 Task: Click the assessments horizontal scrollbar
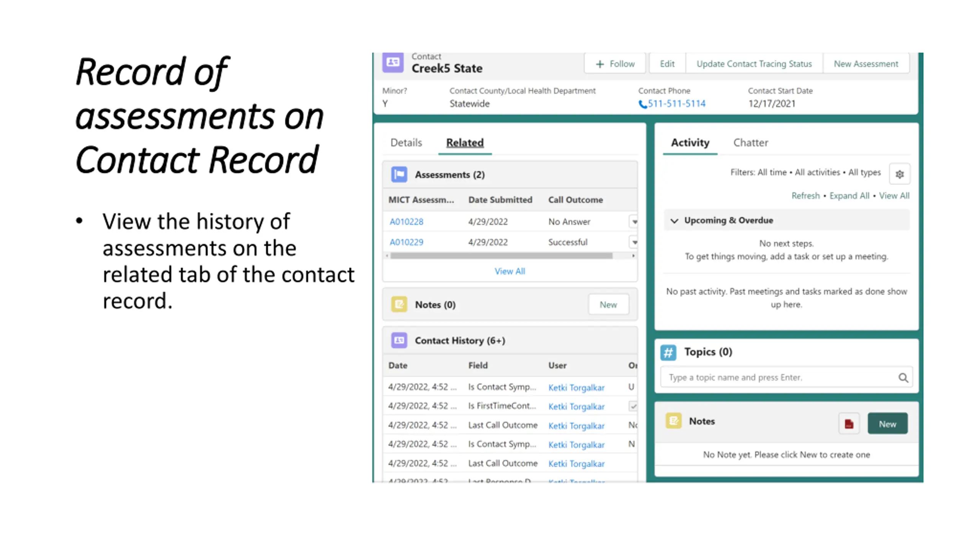point(501,256)
